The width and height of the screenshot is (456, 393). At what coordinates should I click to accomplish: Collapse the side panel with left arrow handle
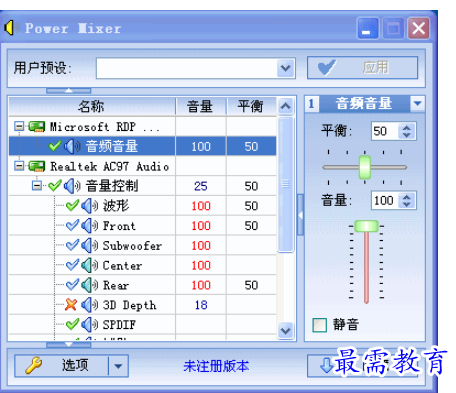click(300, 215)
